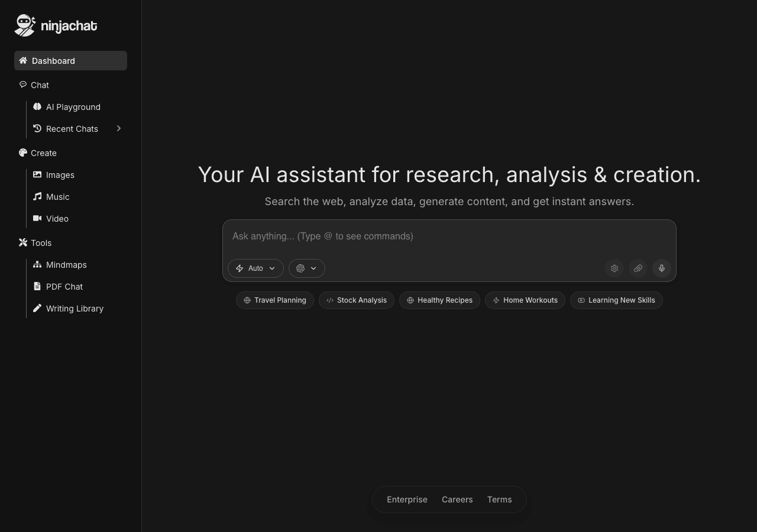The height and width of the screenshot is (532, 757).
Task: Open chat settings gear icon
Action: click(614, 268)
